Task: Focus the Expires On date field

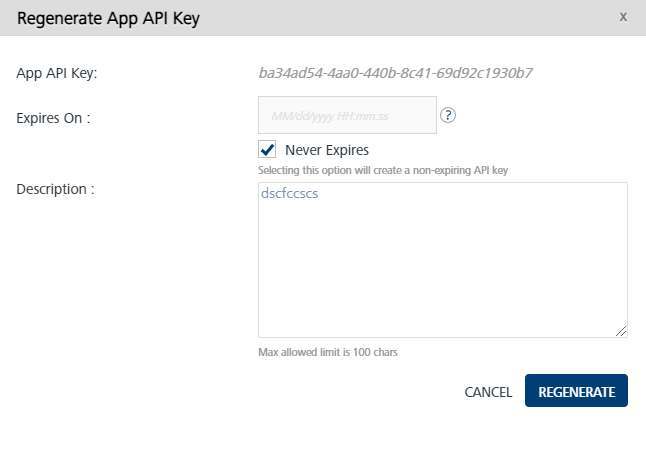Action: (x=347, y=116)
